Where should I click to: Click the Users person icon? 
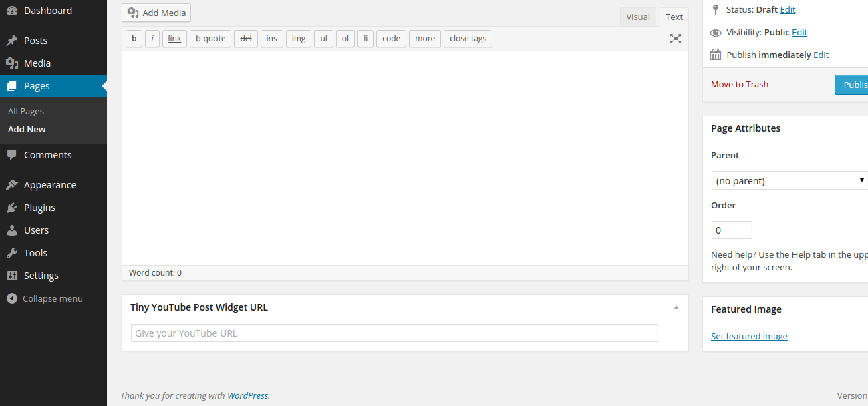pyautogui.click(x=12, y=230)
